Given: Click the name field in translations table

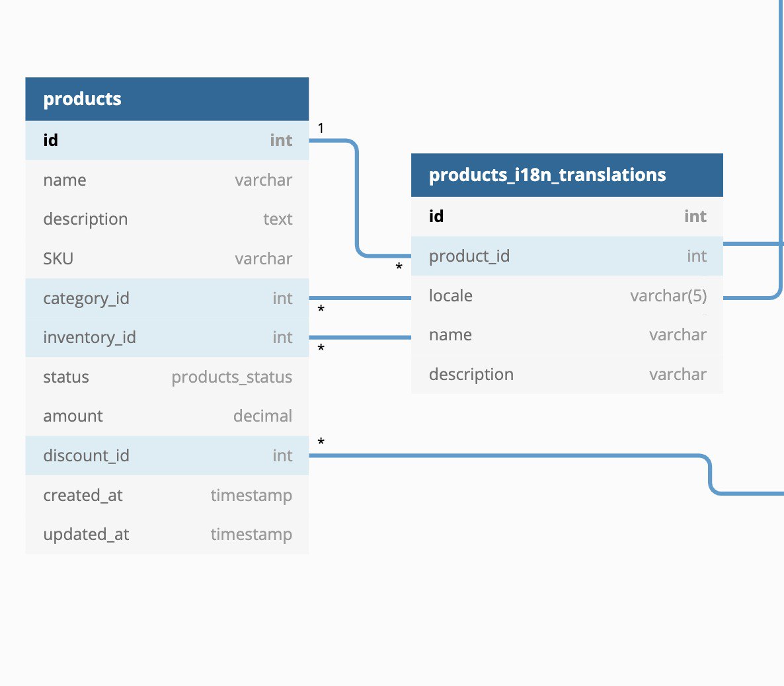Looking at the screenshot, I should point(567,334).
